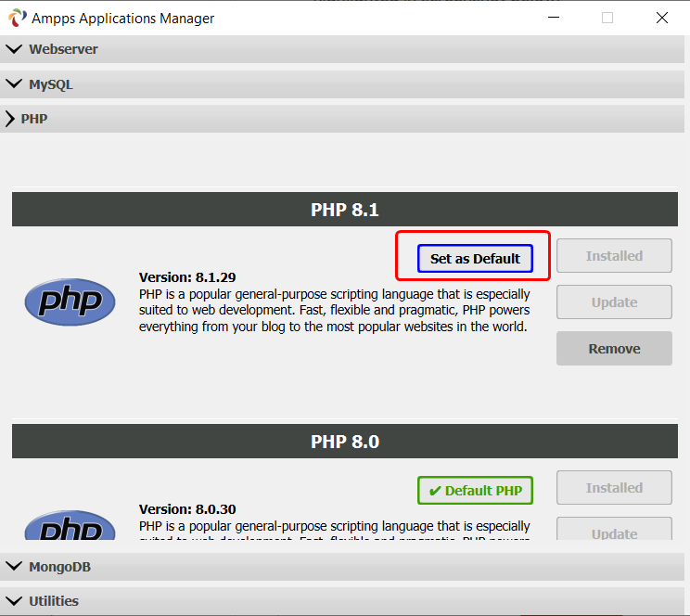Click the Installed button for PHP 8.1

[614, 256]
